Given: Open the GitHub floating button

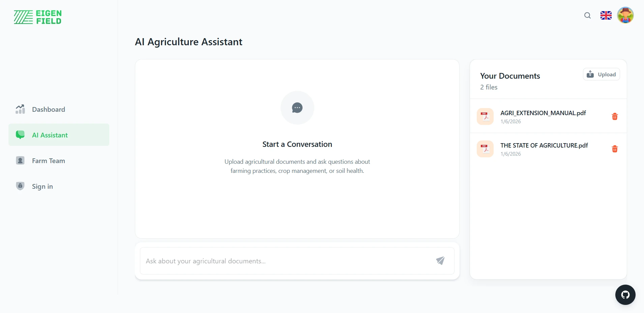Looking at the screenshot, I should click(x=625, y=295).
